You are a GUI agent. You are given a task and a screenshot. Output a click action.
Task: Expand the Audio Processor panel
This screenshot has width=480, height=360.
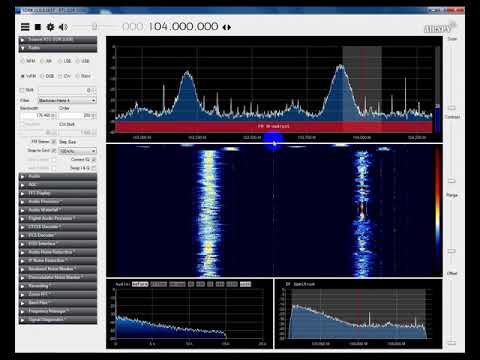tap(58, 201)
